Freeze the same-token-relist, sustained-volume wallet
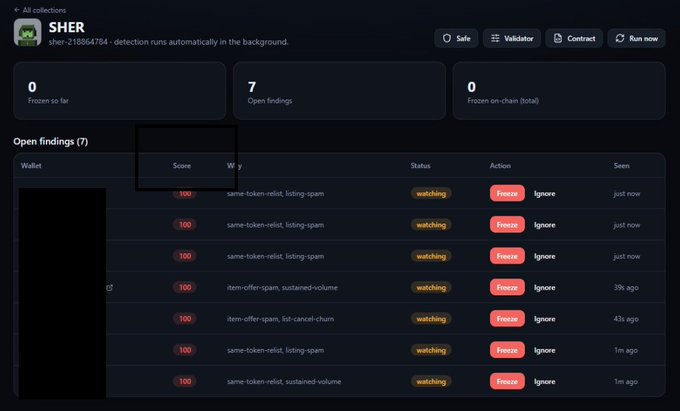 point(507,382)
